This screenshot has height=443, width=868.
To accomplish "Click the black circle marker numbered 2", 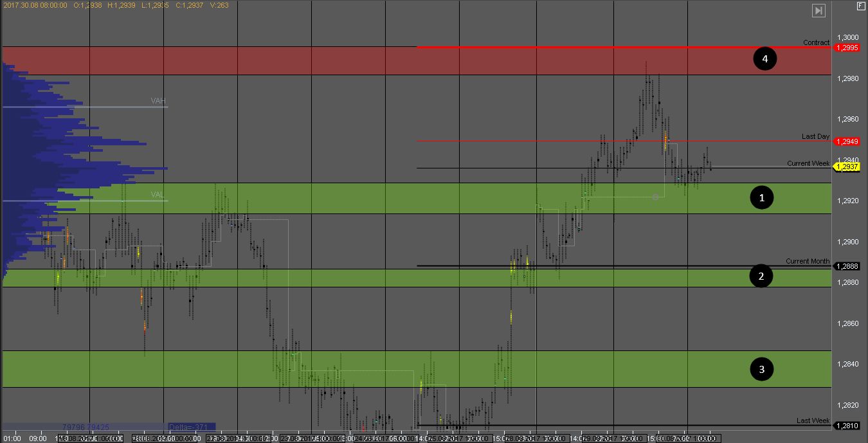I will point(761,276).
